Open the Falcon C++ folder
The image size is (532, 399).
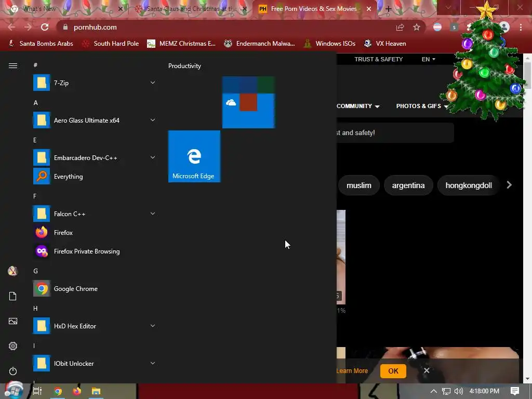pyautogui.click(x=95, y=214)
